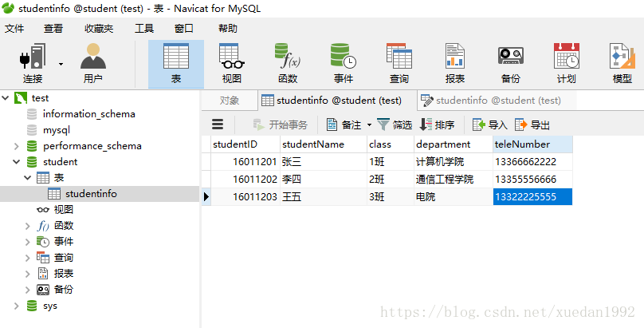Open the View (查看) menu

pyautogui.click(x=53, y=29)
